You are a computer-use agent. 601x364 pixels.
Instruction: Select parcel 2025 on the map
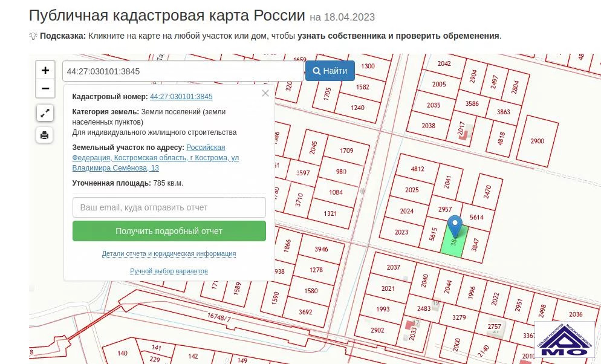click(412, 190)
